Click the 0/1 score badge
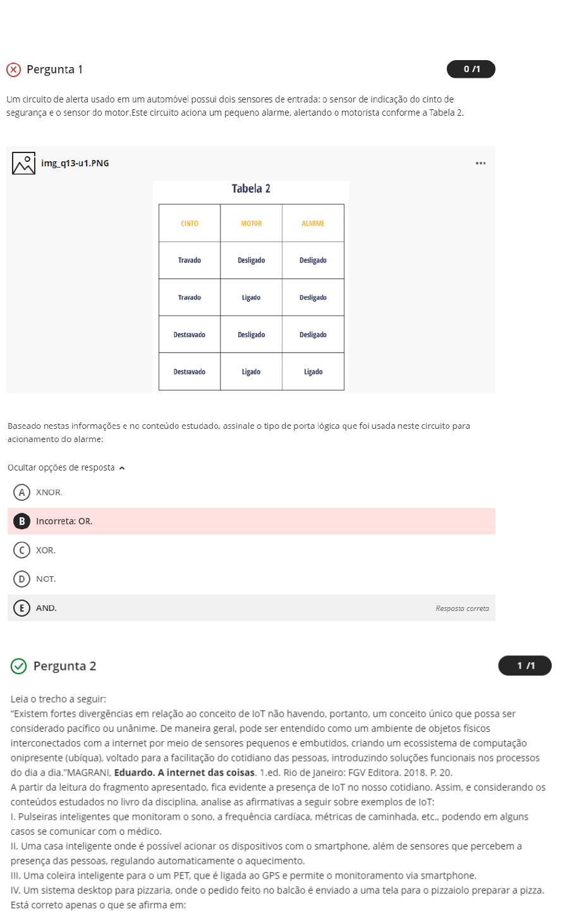 tap(471, 69)
